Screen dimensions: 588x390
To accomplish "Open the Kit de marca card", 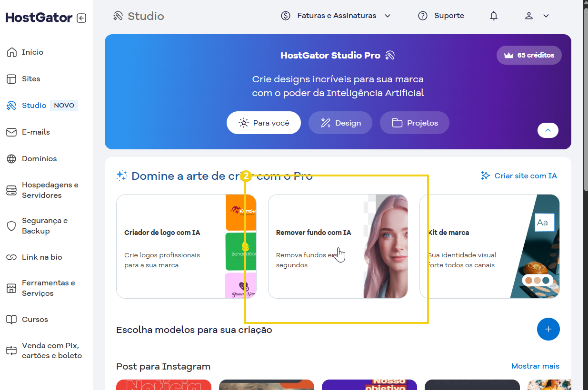I will pyautogui.click(x=489, y=246).
